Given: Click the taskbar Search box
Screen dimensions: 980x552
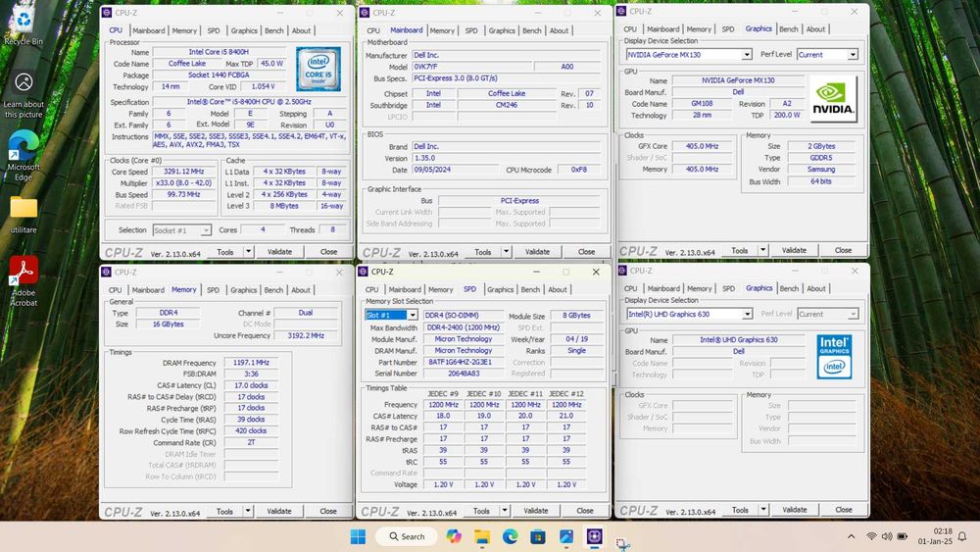Looking at the screenshot, I should [407, 536].
